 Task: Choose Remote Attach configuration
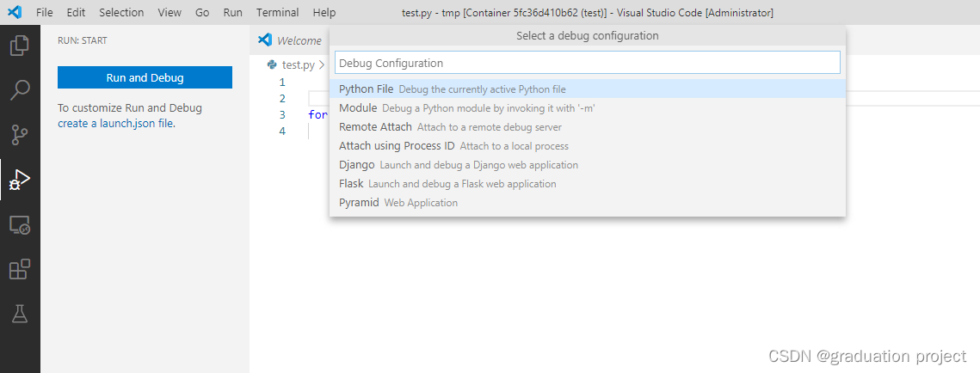point(588,127)
